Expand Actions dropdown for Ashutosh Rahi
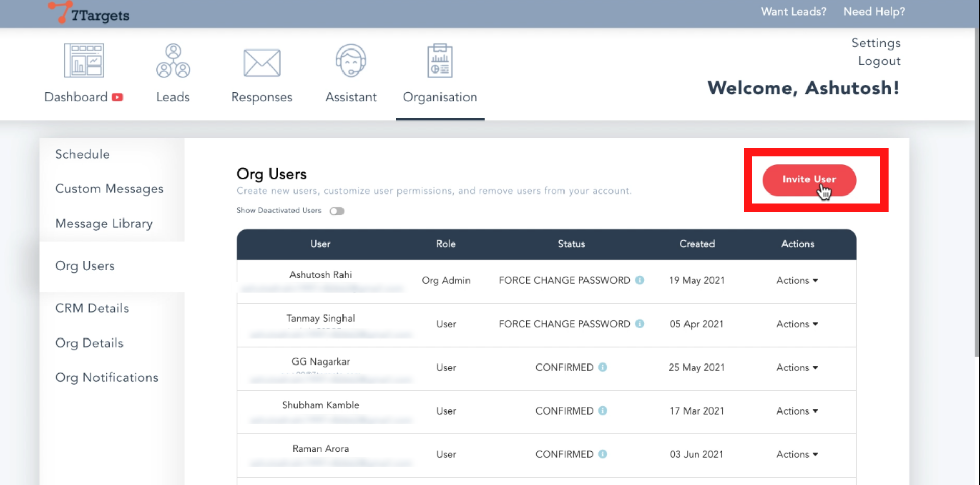Viewport: 980px width, 485px height. [x=797, y=280]
